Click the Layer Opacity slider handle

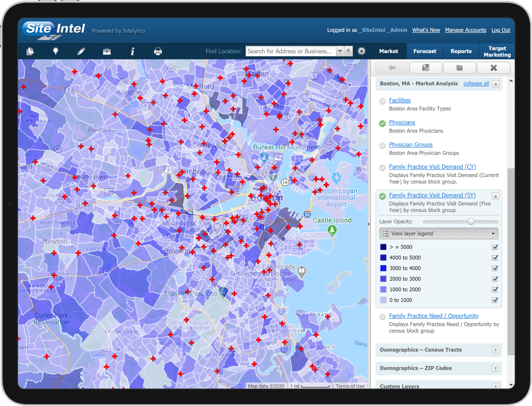471,221
